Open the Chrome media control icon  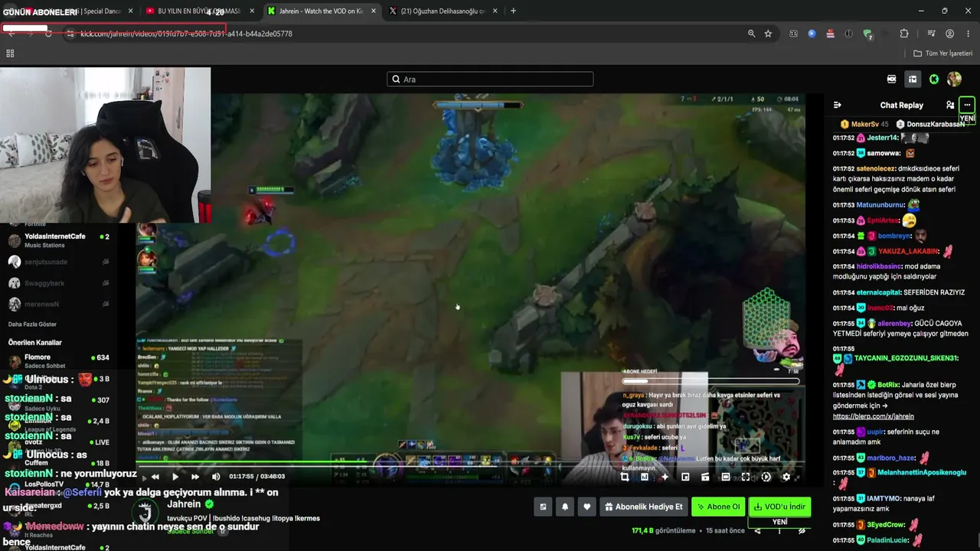(931, 34)
